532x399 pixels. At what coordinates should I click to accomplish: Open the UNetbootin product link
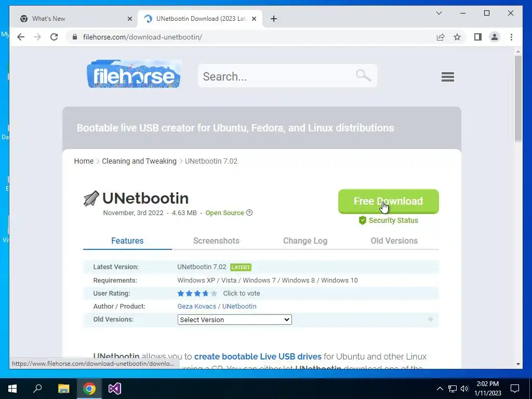coord(239,306)
